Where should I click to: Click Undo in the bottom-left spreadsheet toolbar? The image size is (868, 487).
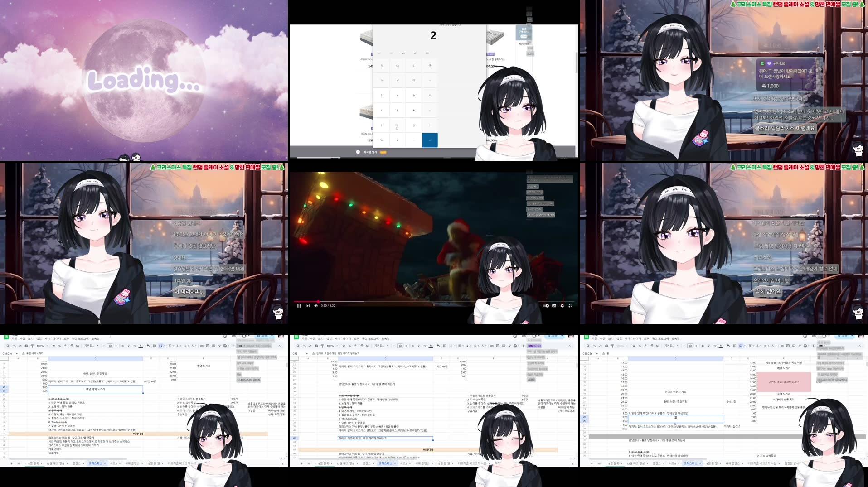pyautogui.click(x=14, y=346)
